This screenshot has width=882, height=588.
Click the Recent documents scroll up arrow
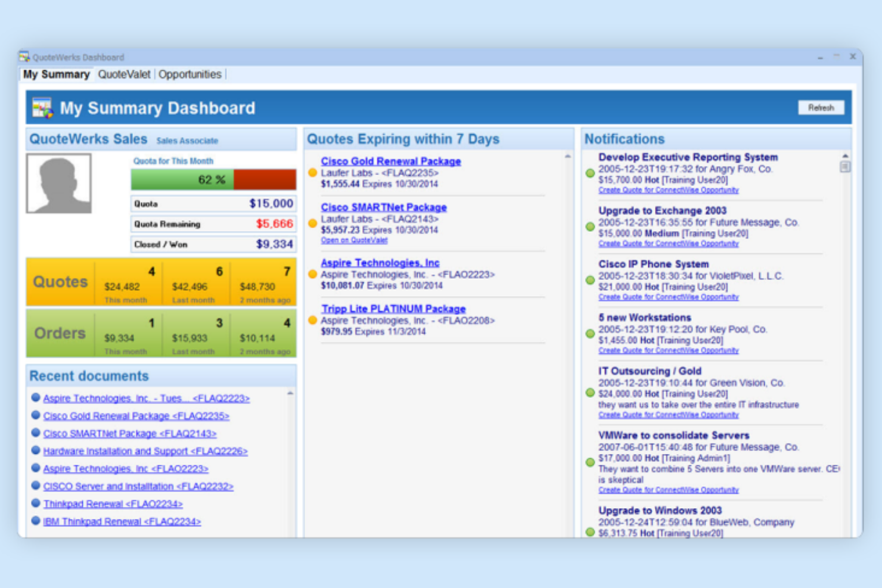(x=290, y=393)
